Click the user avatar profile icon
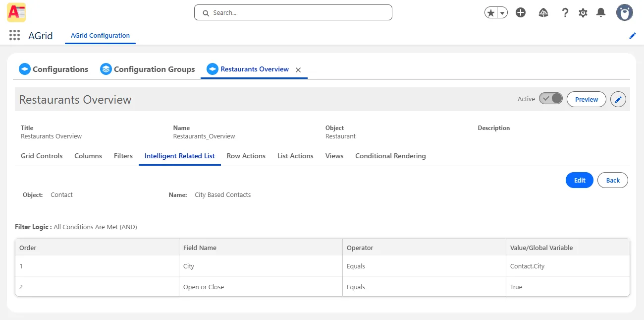Image resolution: width=644 pixels, height=320 pixels. click(x=624, y=13)
